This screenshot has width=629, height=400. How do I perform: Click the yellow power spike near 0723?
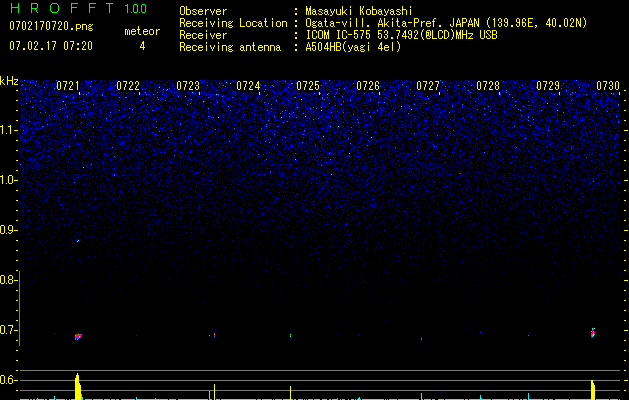(214, 392)
